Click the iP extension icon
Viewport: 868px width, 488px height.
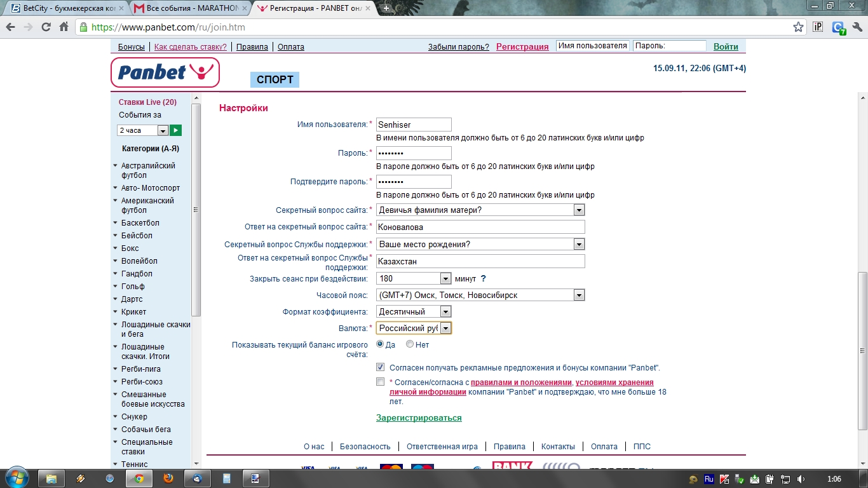tap(818, 27)
